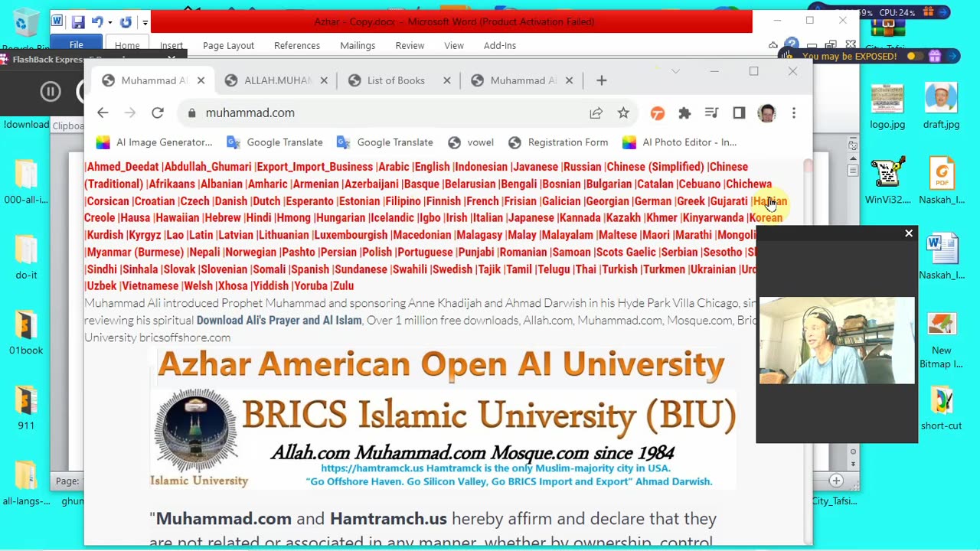This screenshot has width=980, height=551.
Task: Select Esperanto language link
Action: [309, 201]
